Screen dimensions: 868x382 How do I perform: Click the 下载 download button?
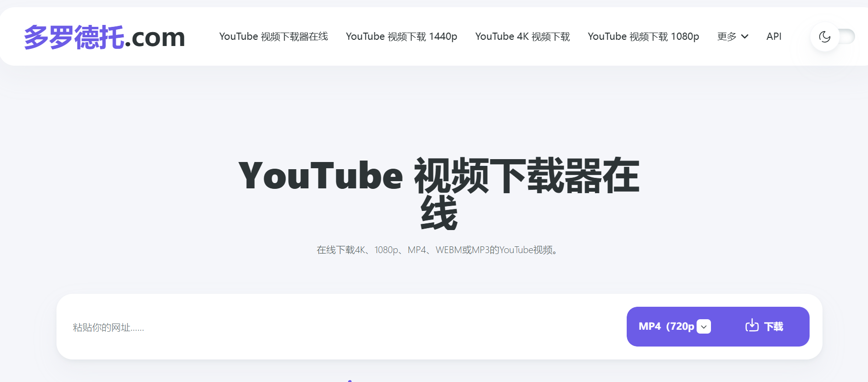[764, 326]
